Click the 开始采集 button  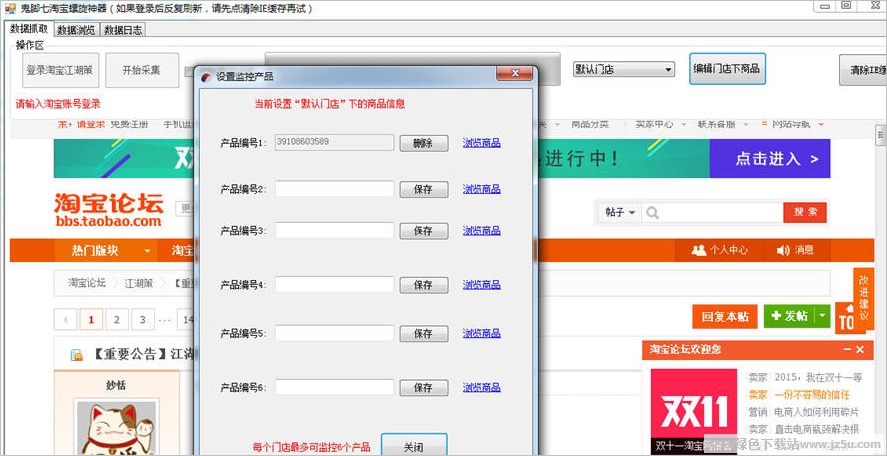[142, 70]
